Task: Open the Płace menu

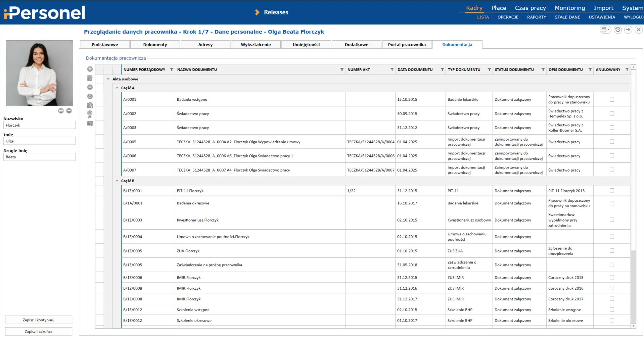Action: click(x=499, y=8)
